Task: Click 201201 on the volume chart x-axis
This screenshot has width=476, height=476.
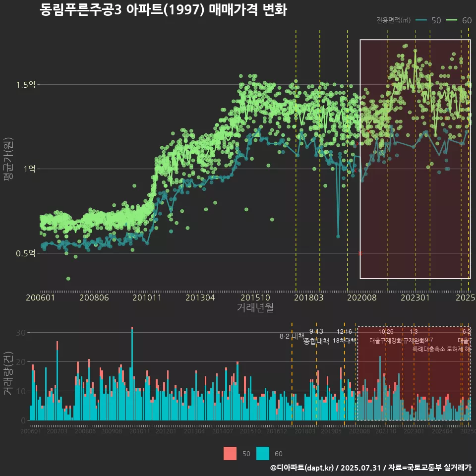Action: click(x=166, y=431)
